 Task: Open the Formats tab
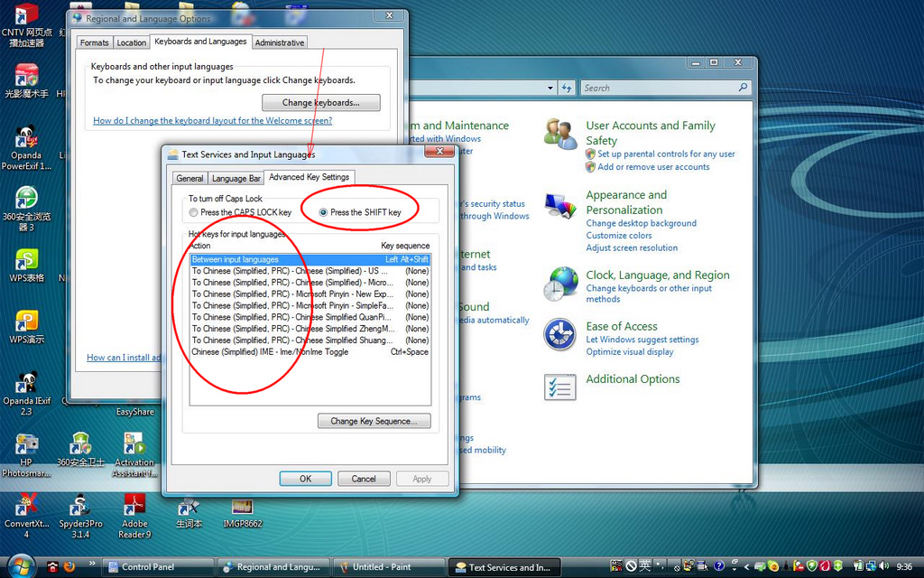coord(94,42)
